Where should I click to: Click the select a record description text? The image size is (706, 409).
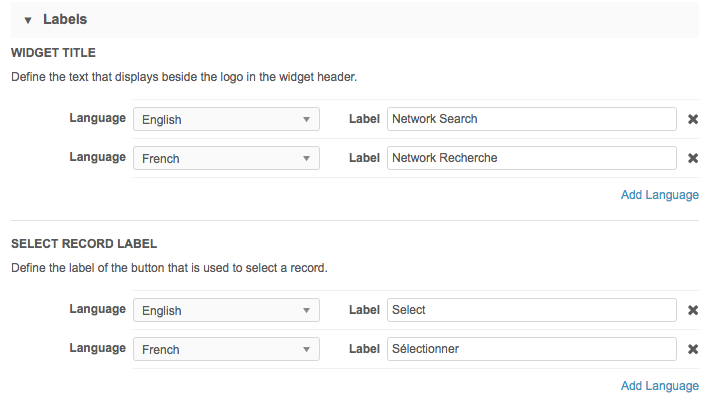pos(169,268)
